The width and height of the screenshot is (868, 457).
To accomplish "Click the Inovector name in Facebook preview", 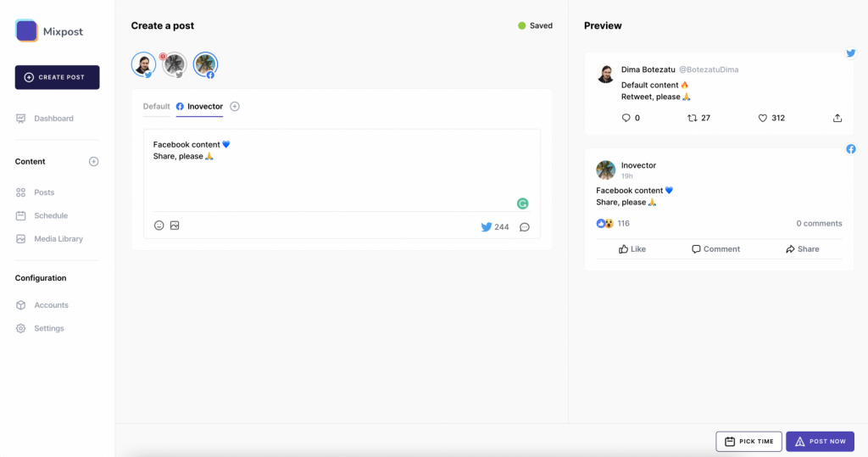I will click(x=638, y=165).
